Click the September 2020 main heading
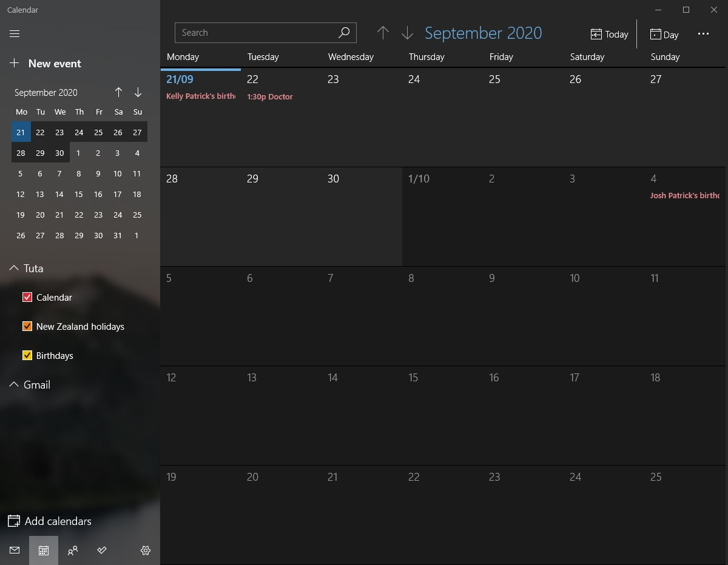This screenshot has height=565, width=728. 484,33
